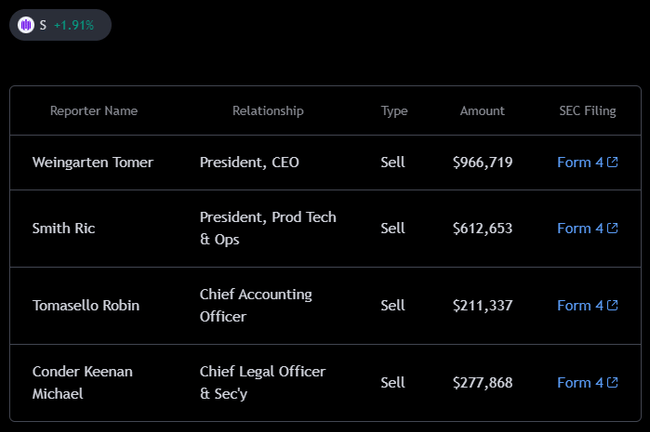Select the $277,868 amount cell
This screenshot has width=650, height=432.
482,382
